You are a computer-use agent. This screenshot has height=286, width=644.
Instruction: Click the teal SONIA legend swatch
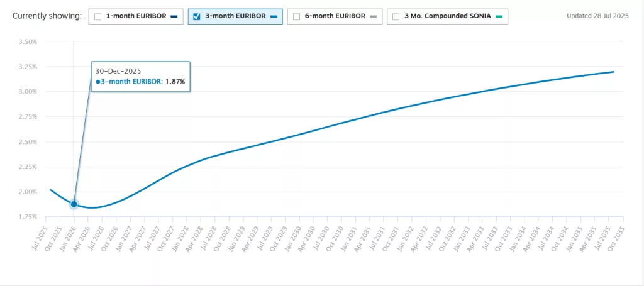(x=498, y=17)
